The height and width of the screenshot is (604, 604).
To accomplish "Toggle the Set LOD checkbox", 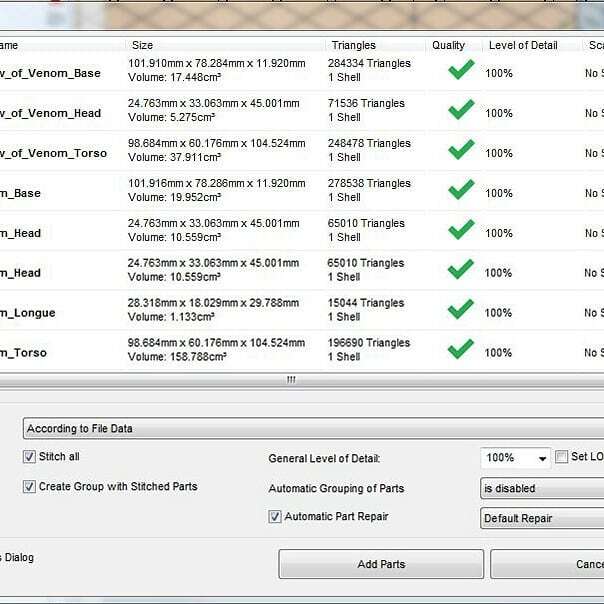I will pyautogui.click(x=561, y=457).
